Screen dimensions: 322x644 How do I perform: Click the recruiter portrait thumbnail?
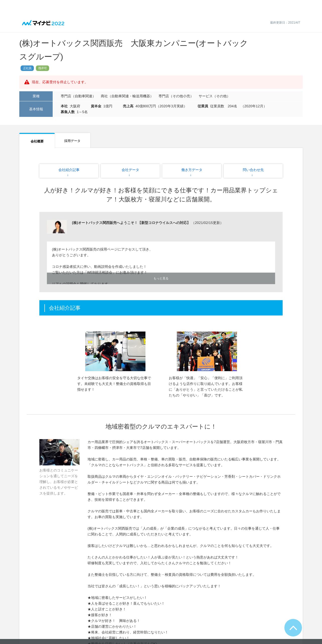pyautogui.click(x=57, y=227)
